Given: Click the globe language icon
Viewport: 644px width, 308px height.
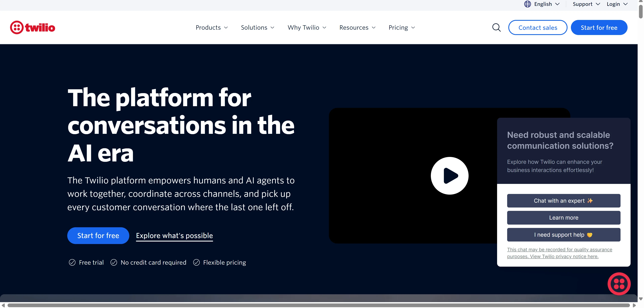Looking at the screenshot, I should pos(527,4).
